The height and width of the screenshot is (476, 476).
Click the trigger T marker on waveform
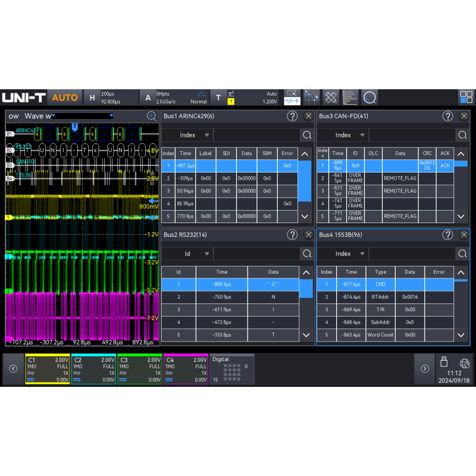(75, 127)
